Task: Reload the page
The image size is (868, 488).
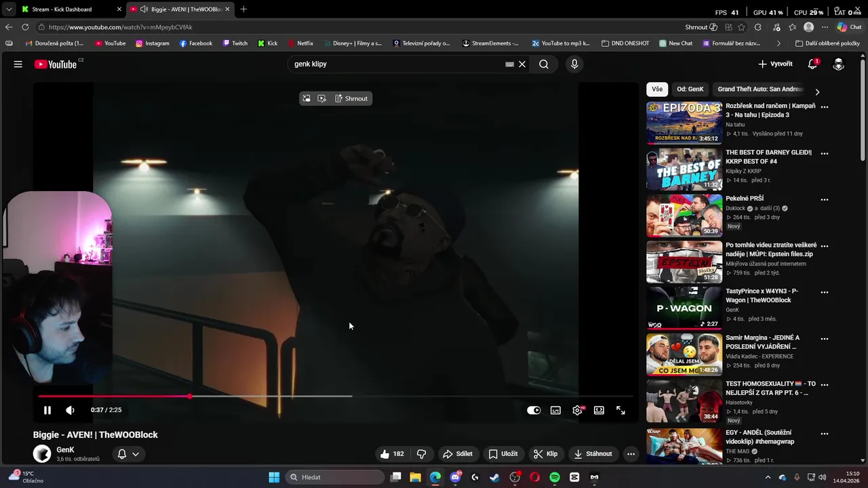Action: coord(25,27)
